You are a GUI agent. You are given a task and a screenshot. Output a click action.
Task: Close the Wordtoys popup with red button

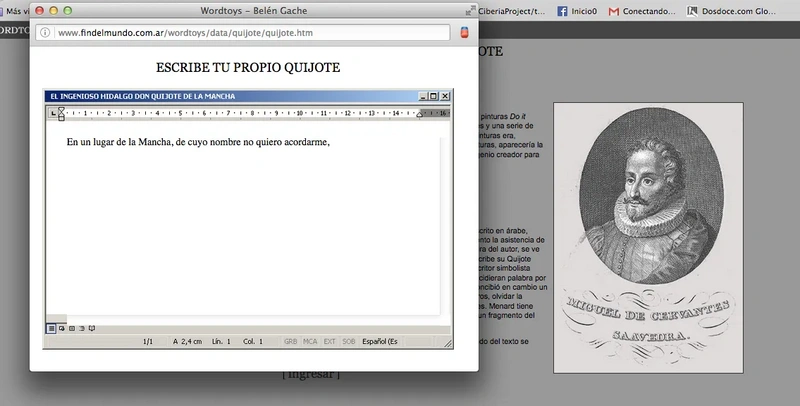click(x=39, y=10)
